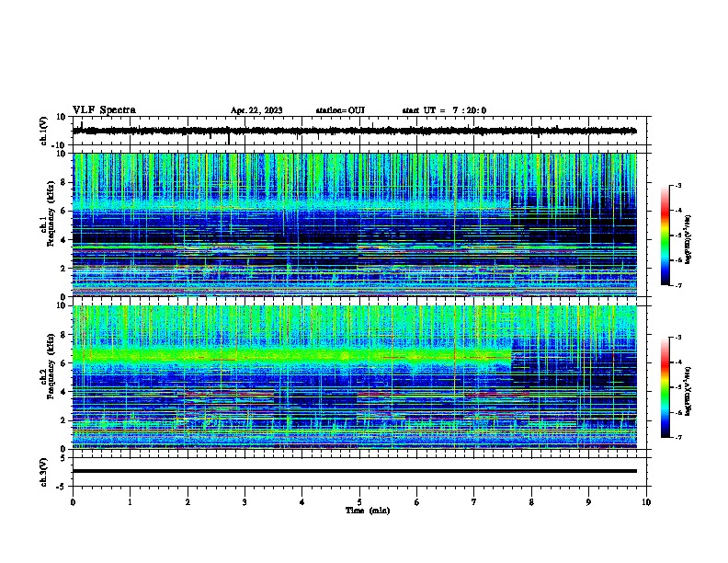The width and height of the screenshot is (728, 563).
Task: Click the "-5" tick on ch.3(V) axis
Action: (63, 487)
